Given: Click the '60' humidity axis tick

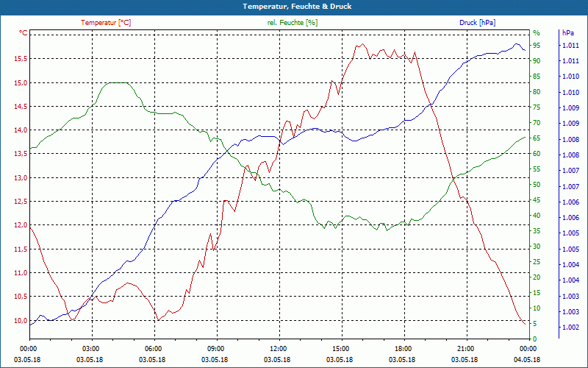Looking at the screenshot, I should [537, 154].
